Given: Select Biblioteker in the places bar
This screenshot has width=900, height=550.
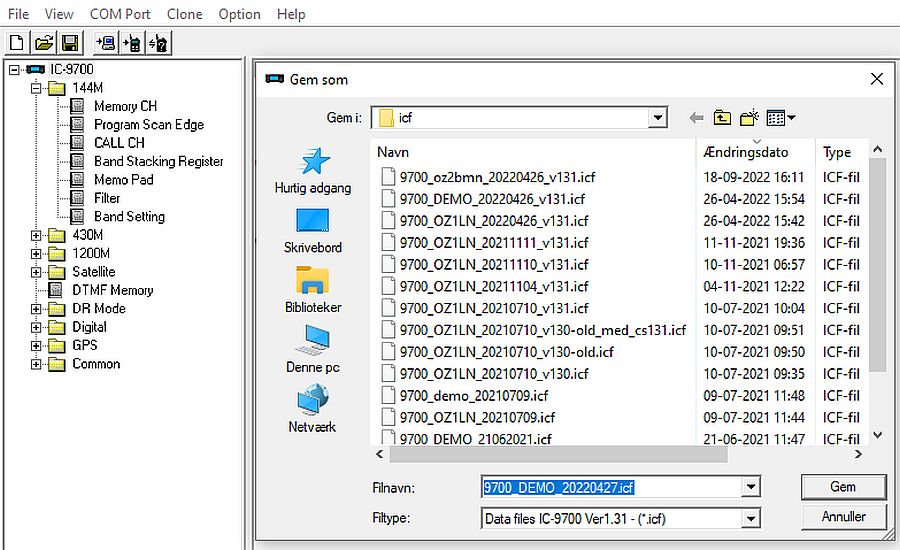Looking at the screenshot, I should click(313, 291).
